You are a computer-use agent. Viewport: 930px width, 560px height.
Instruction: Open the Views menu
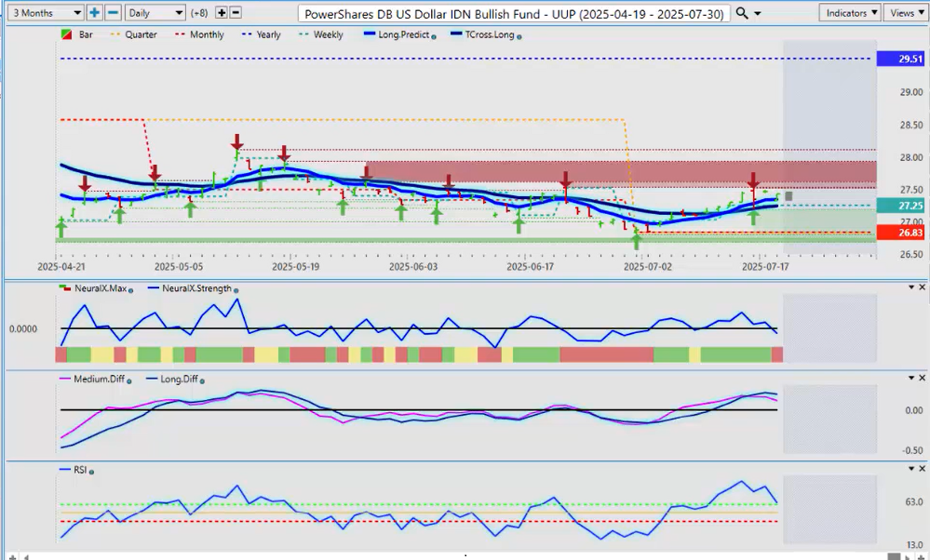pos(904,13)
